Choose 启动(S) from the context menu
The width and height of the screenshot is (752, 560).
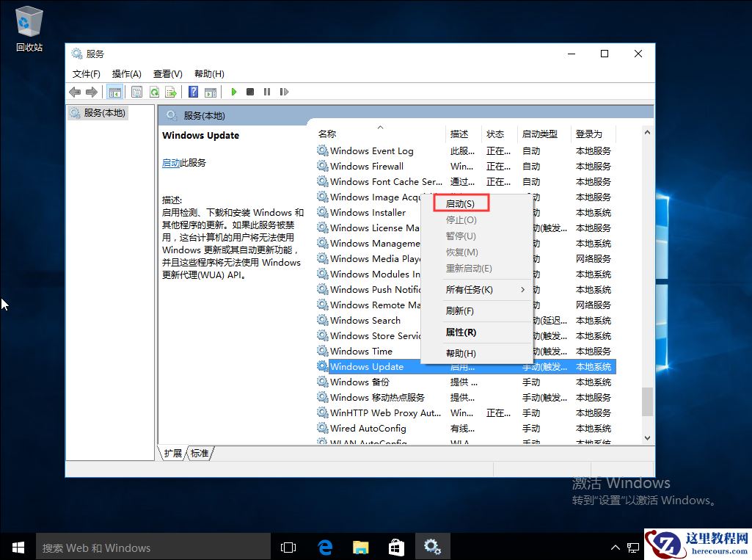point(462,202)
